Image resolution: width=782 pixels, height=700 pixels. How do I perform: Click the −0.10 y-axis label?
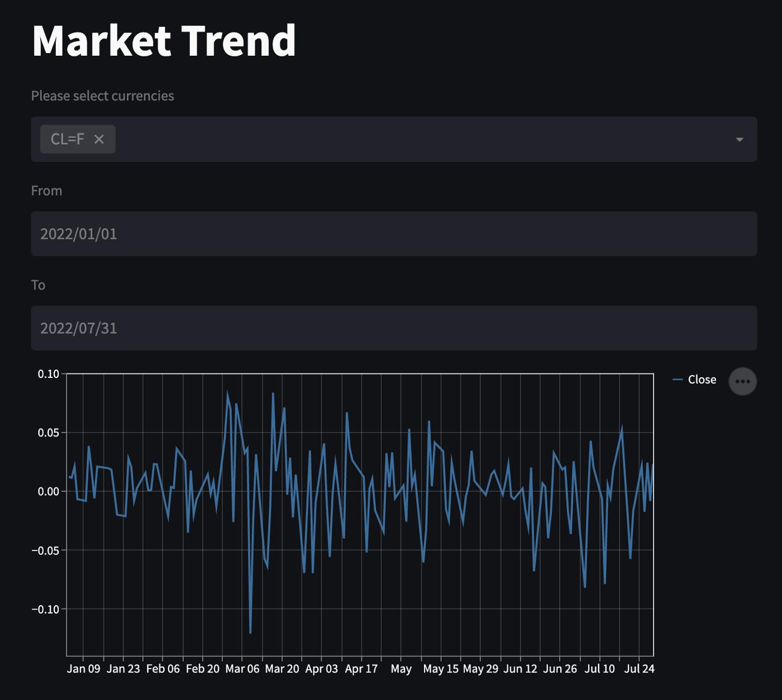pyautogui.click(x=45, y=610)
